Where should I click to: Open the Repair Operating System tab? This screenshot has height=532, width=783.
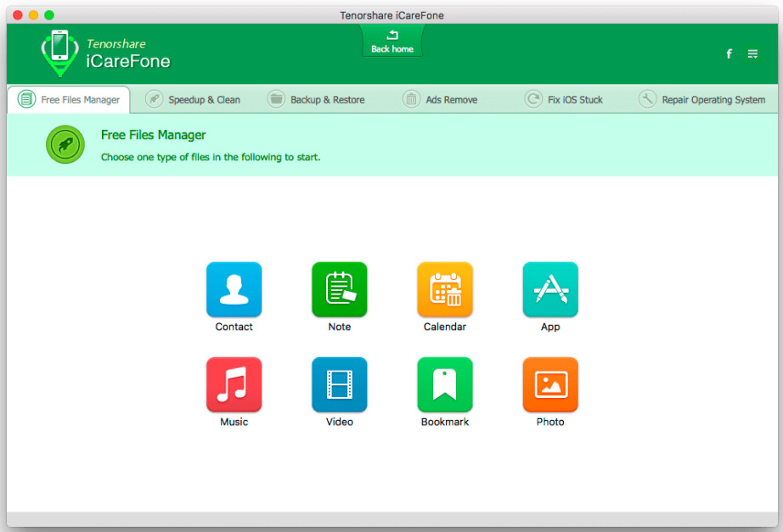702,99
